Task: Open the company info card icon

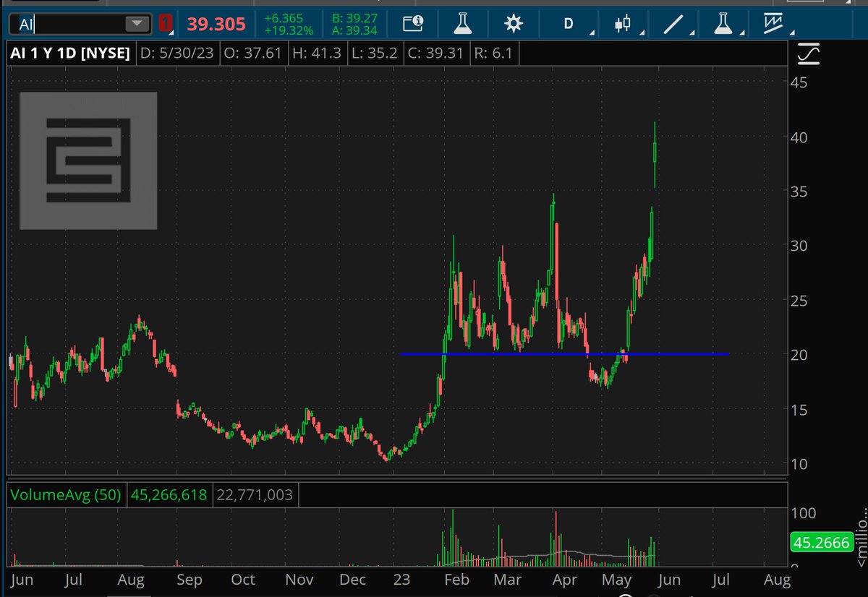Action: click(414, 24)
